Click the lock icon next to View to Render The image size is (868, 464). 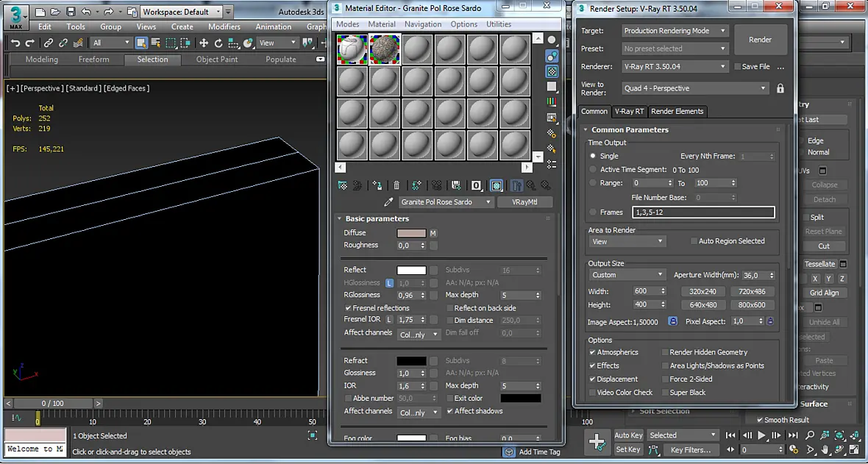coord(780,88)
